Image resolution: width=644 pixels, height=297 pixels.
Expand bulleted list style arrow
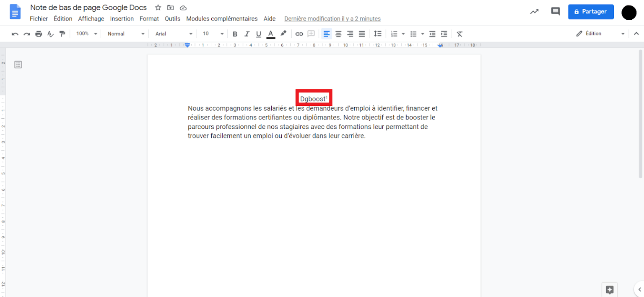click(x=423, y=34)
